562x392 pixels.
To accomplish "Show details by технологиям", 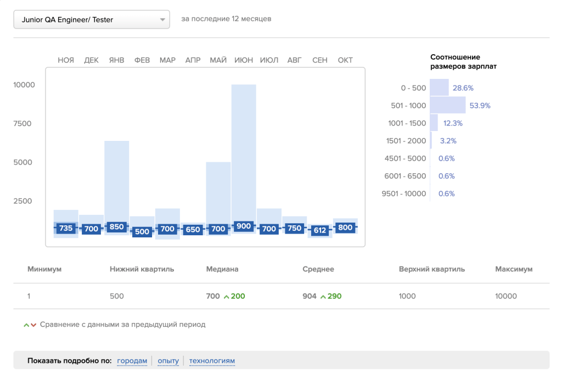I will click(x=212, y=361).
